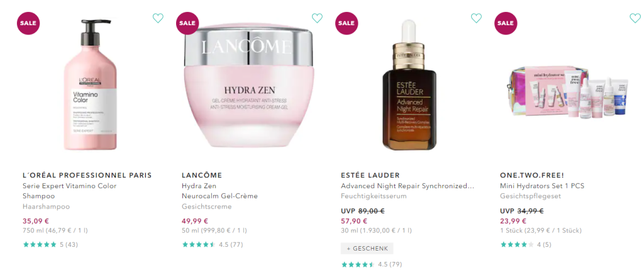Toggle wishlist heart for Mini Hydrators Set
Viewport: 644px width, 277px height.
point(635,18)
